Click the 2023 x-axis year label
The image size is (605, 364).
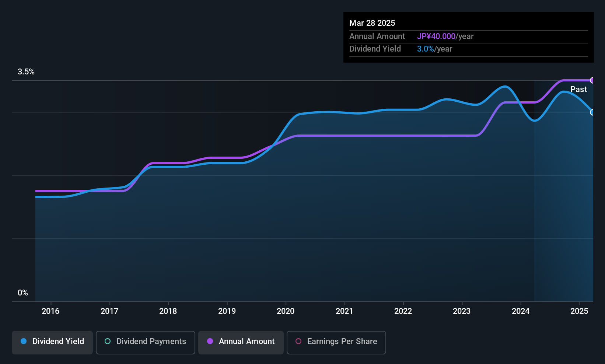[x=462, y=311]
